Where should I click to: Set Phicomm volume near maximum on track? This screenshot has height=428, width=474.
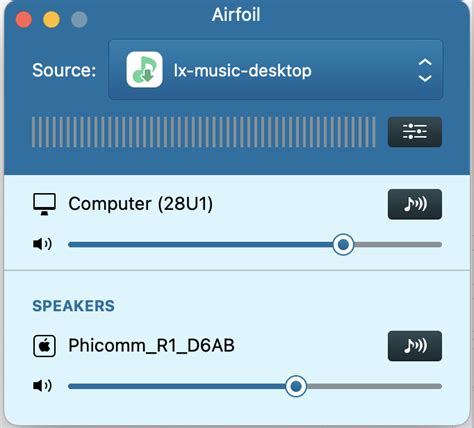(437, 386)
